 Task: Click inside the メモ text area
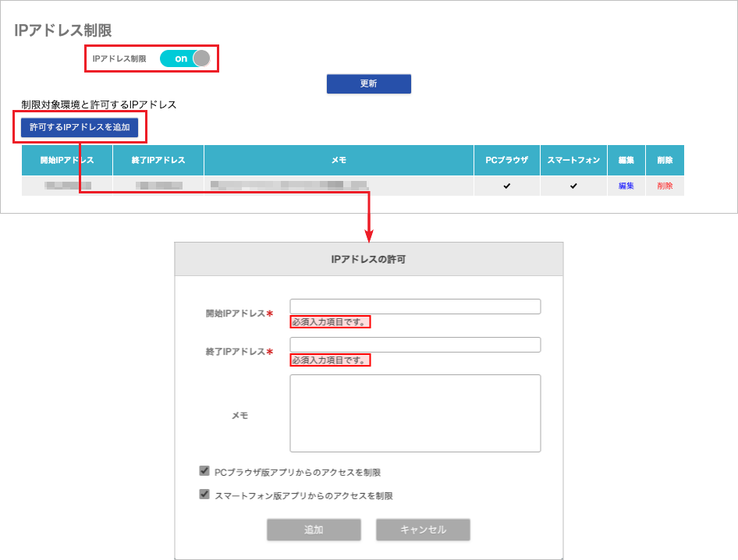click(x=415, y=413)
